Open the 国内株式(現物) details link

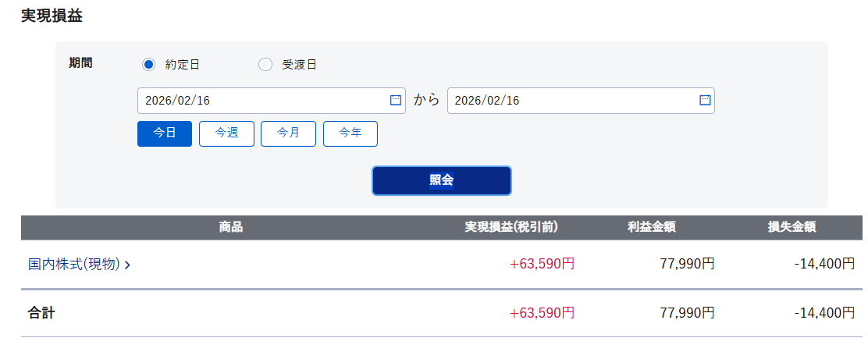(74, 265)
